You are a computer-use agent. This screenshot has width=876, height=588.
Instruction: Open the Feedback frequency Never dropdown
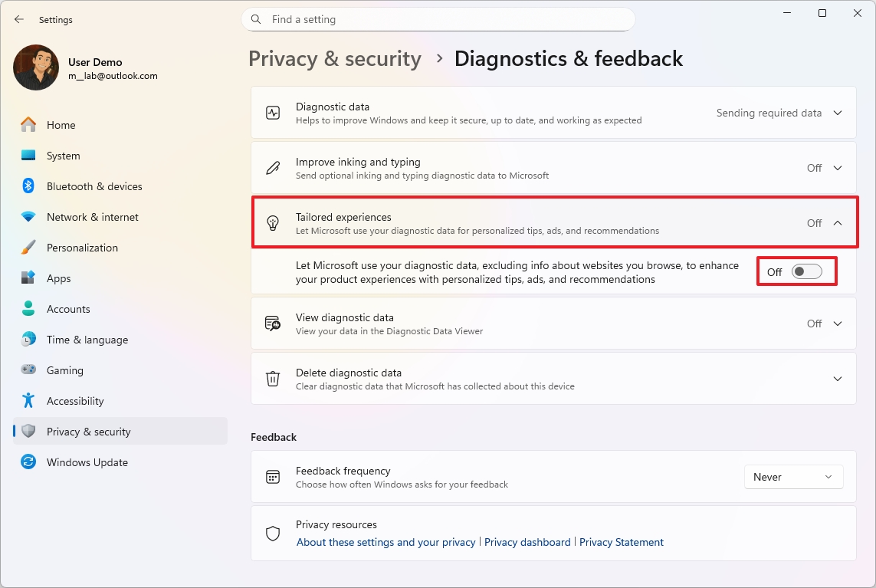(793, 476)
